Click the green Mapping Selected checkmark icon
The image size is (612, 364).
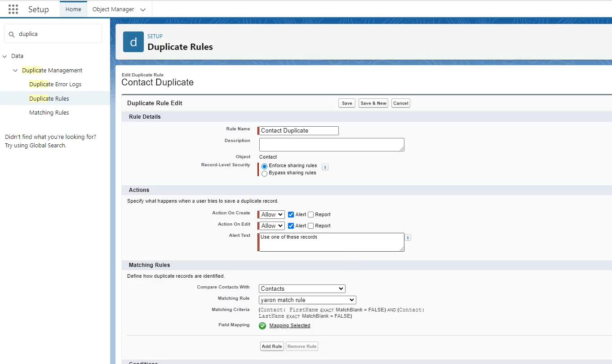pos(262,326)
